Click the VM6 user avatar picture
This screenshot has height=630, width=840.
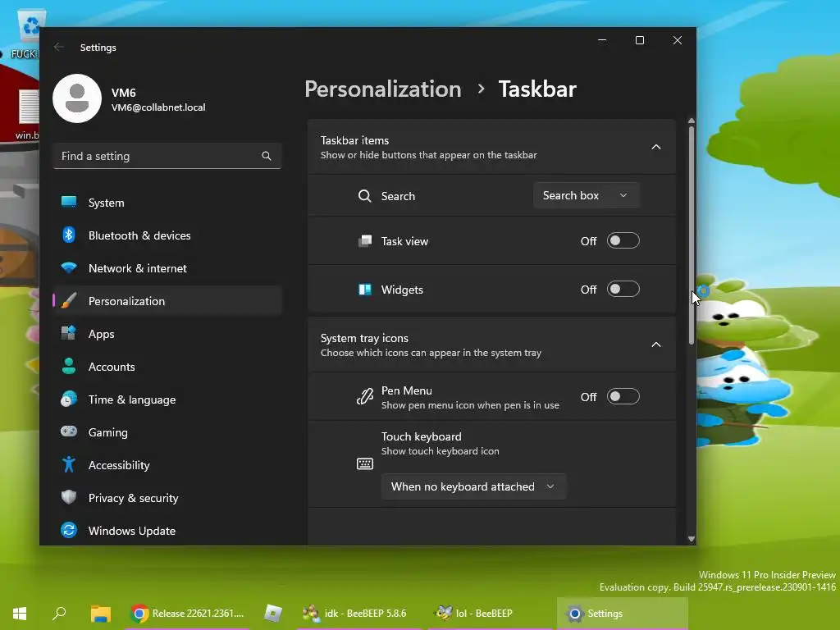[x=77, y=98]
